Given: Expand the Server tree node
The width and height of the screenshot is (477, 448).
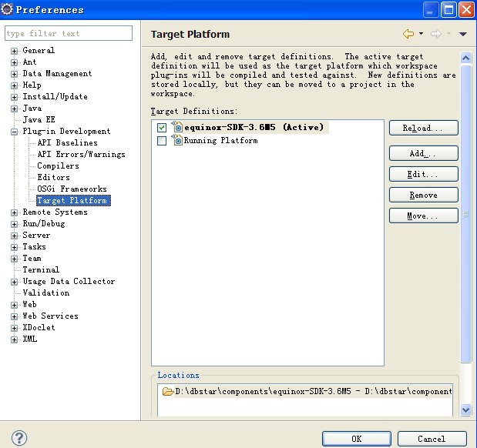Looking at the screenshot, I should (x=14, y=236).
